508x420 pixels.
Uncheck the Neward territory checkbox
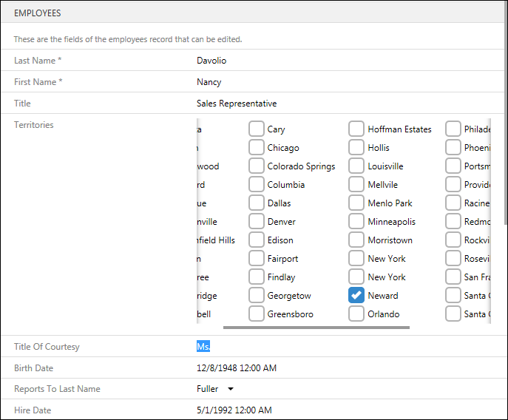coord(356,296)
